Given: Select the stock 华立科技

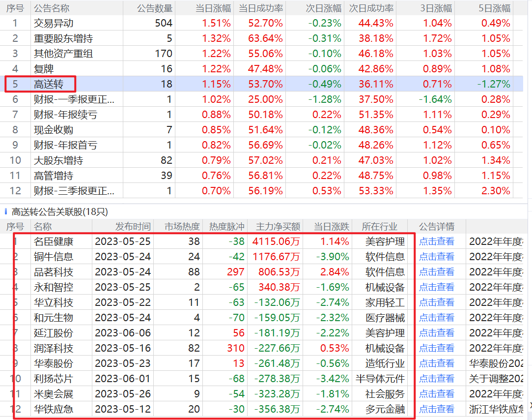Looking at the screenshot, I should tap(54, 302).
